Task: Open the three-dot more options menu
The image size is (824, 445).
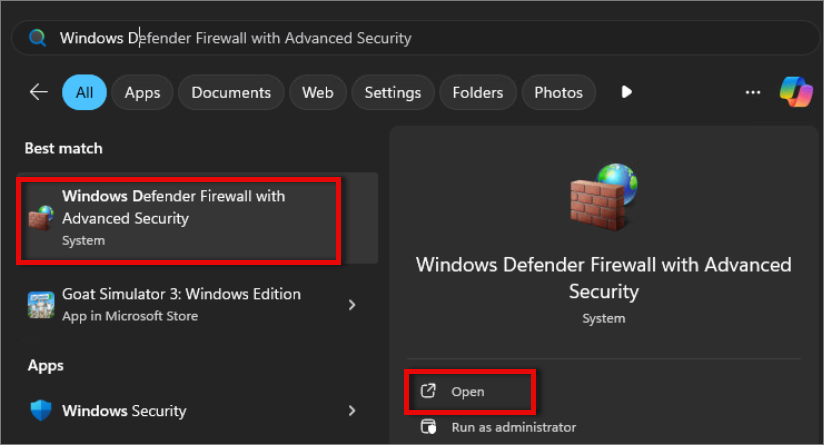Action: click(753, 92)
